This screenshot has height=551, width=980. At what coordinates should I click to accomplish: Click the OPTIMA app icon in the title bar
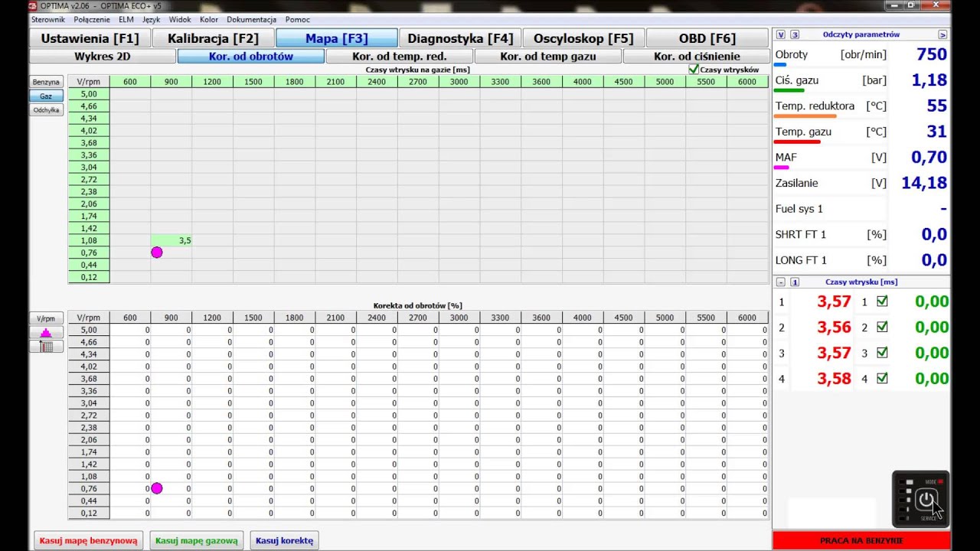click(33, 6)
